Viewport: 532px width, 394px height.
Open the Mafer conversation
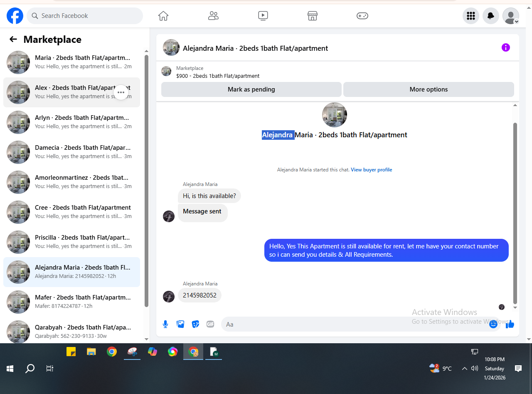click(x=71, y=302)
